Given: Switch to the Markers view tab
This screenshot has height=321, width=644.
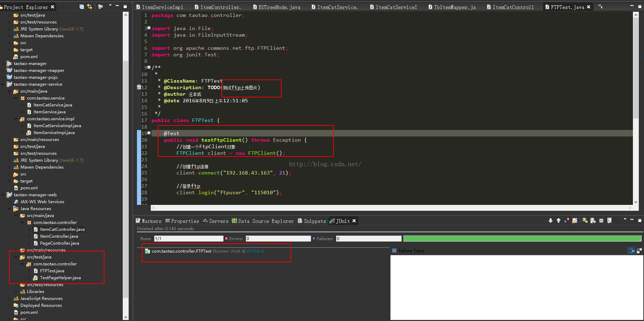Looking at the screenshot, I should tap(148, 221).
